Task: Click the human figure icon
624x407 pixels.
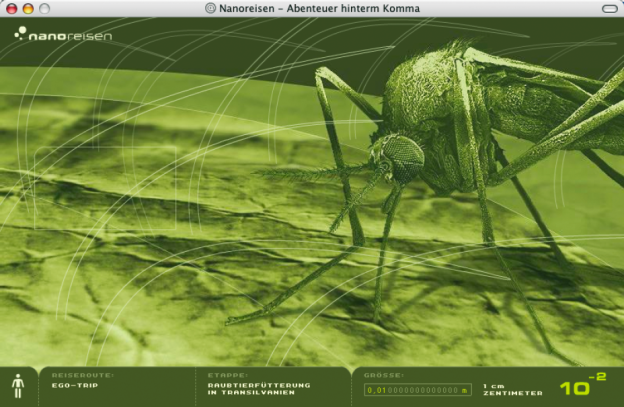Action: point(18,386)
